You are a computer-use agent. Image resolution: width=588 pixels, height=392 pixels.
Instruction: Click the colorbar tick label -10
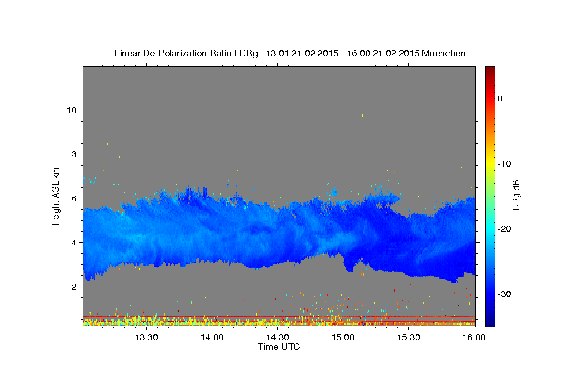click(x=504, y=164)
